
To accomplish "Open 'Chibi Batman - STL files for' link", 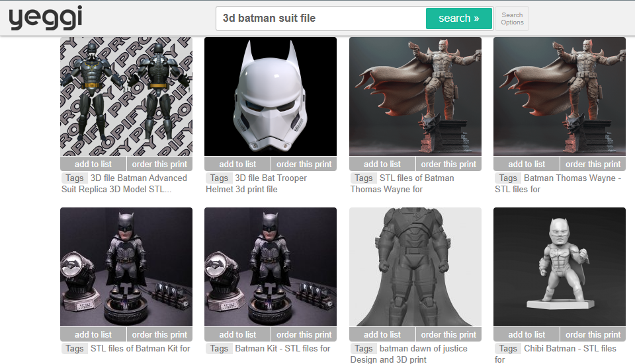I will [556, 354].
